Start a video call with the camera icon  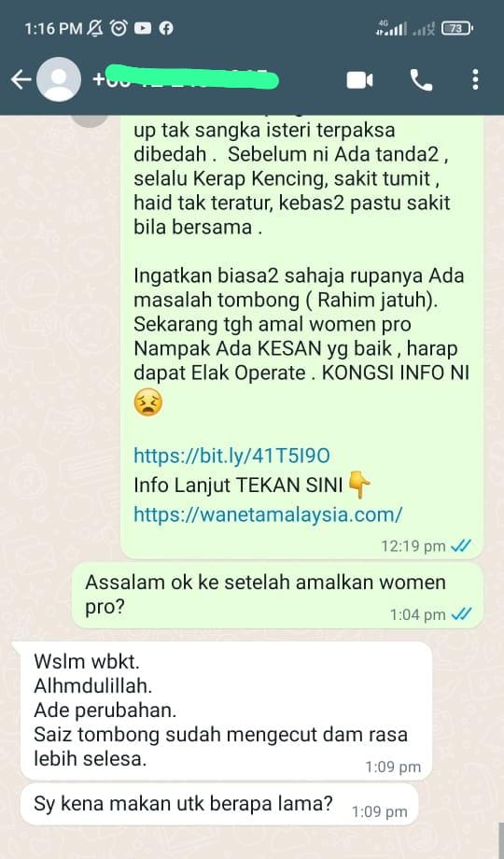click(360, 80)
